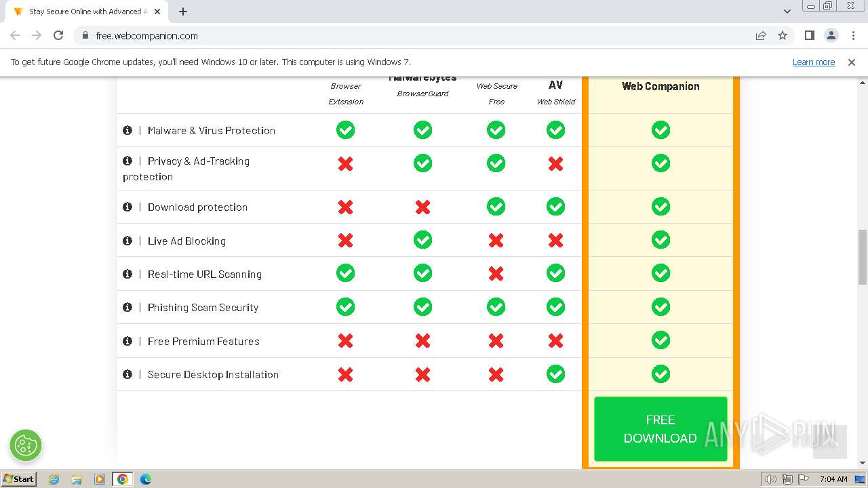The width and height of the screenshot is (868, 488).
Task: Close the Stay Secure Online tab
Action: pyautogui.click(x=157, y=12)
